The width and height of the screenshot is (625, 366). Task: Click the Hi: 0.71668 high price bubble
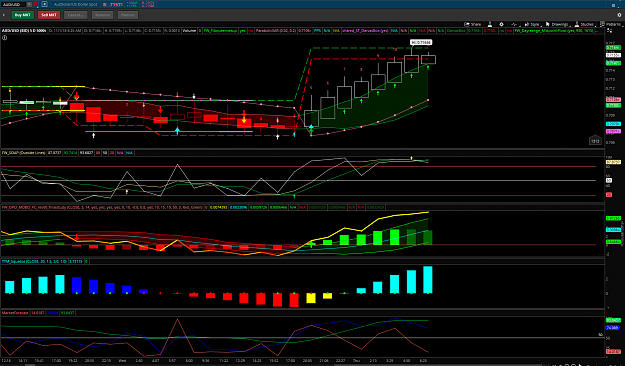pos(421,42)
